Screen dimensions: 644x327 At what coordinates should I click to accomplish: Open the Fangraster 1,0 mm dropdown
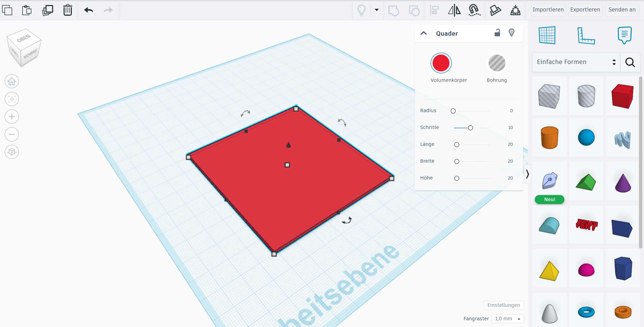507,319
